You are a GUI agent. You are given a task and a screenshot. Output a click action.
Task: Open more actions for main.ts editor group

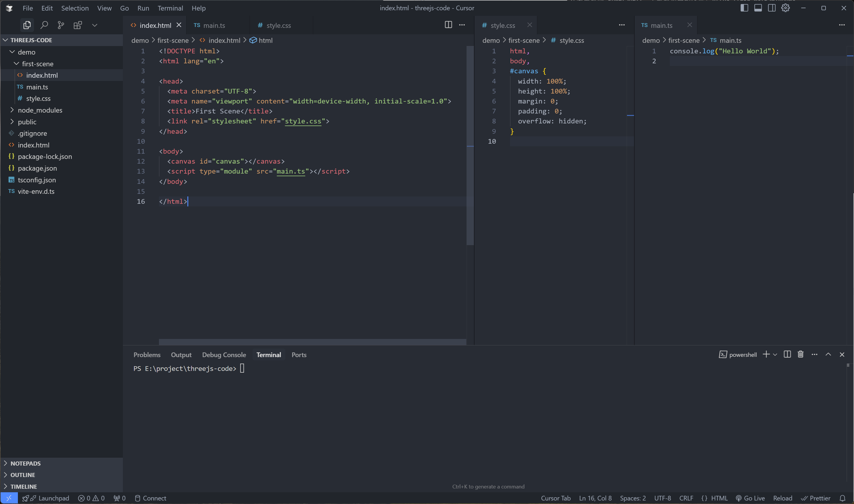pos(841,25)
